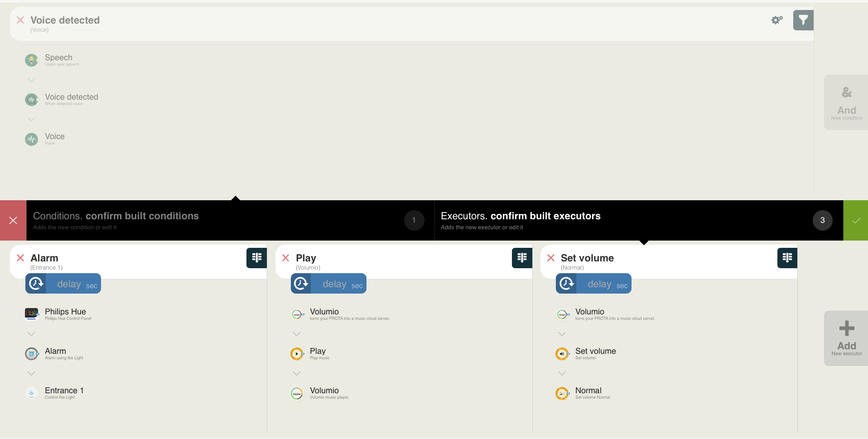Viewport: 868px width, 439px height.
Task: Expand chevron below Set volume step
Action: [562, 373]
